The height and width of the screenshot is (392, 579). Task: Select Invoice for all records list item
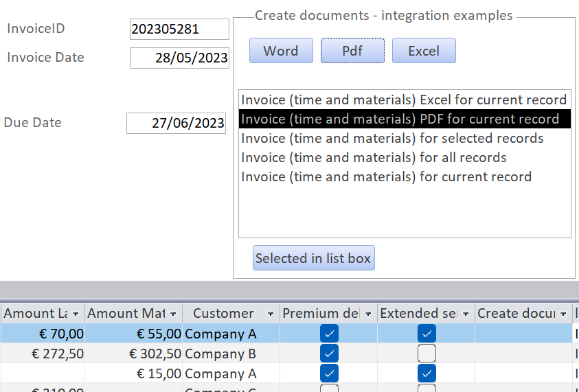(405, 157)
